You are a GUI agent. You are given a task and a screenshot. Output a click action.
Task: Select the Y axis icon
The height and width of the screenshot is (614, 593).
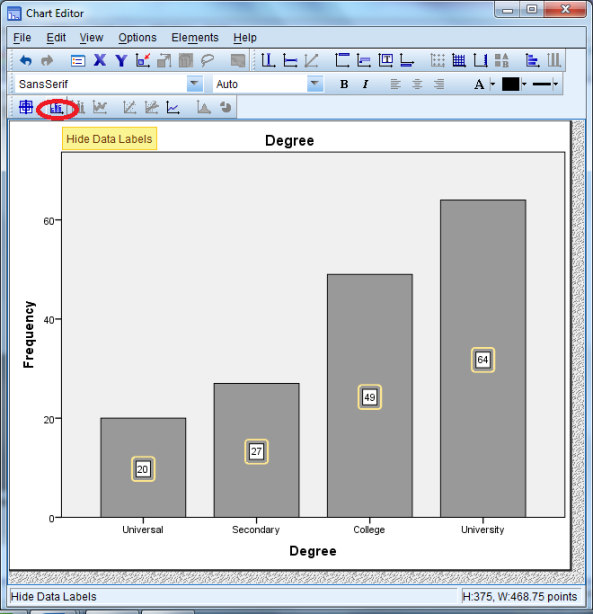point(121,61)
